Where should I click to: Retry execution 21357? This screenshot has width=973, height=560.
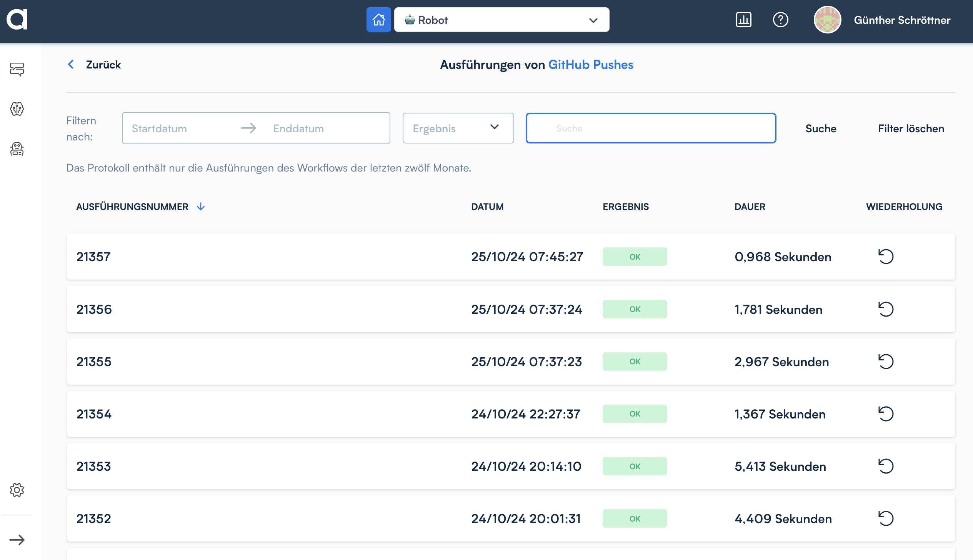(886, 257)
